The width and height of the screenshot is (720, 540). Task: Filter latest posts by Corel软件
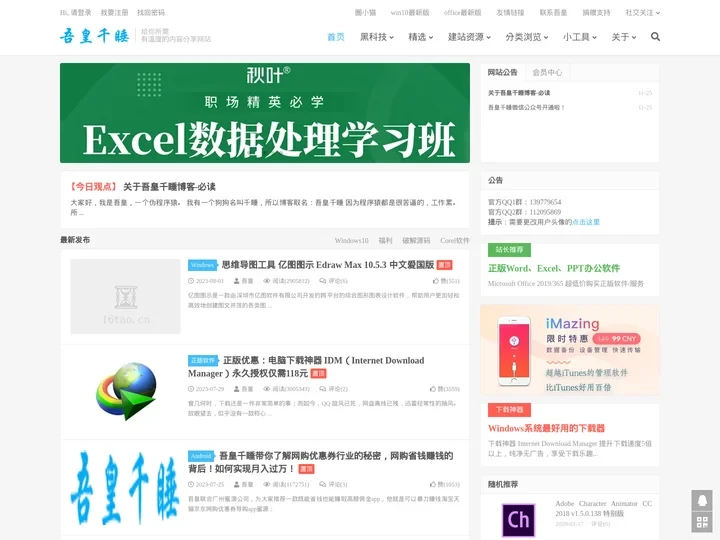[x=455, y=240]
